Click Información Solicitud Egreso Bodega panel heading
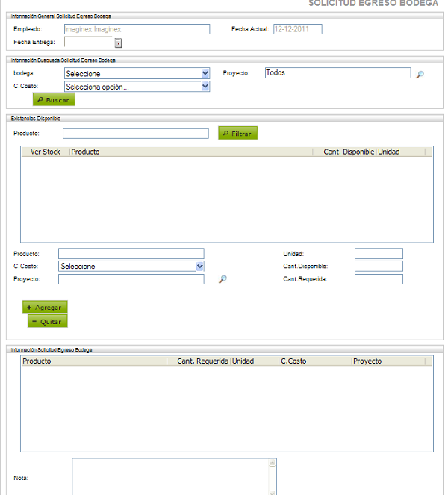448x495 pixels. tap(52, 349)
